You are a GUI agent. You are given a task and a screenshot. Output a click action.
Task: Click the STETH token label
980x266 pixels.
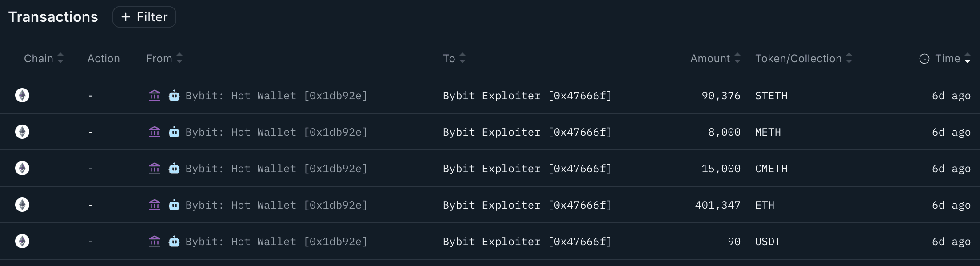[771, 95]
